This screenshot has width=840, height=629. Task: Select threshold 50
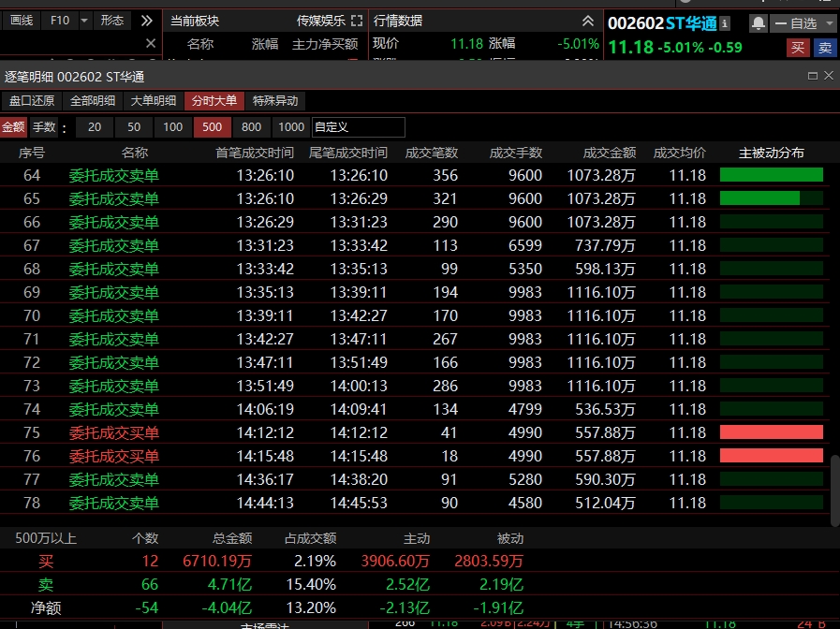(134, 127)
